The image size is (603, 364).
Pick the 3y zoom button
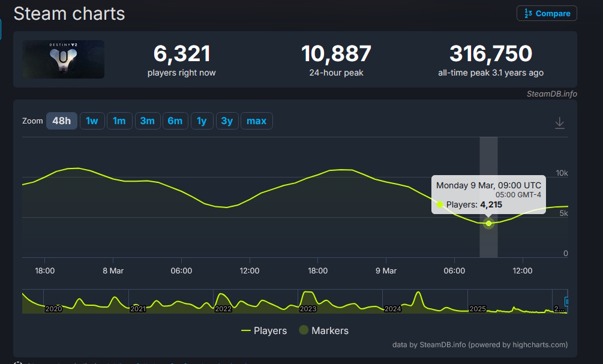(x=227, y=121)
